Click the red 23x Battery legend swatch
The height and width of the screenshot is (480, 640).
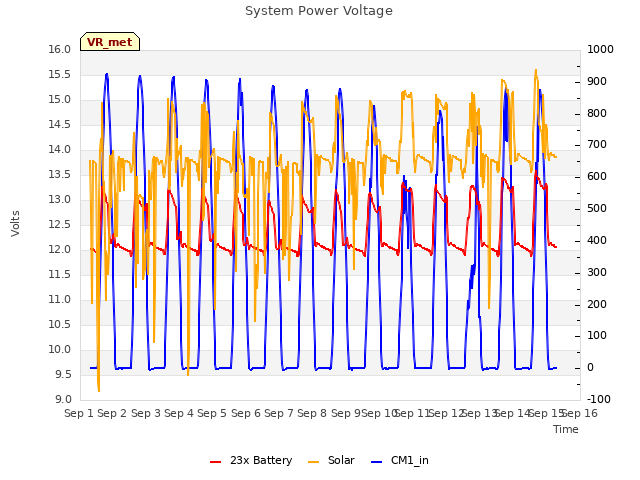click(x=216, y=462)
